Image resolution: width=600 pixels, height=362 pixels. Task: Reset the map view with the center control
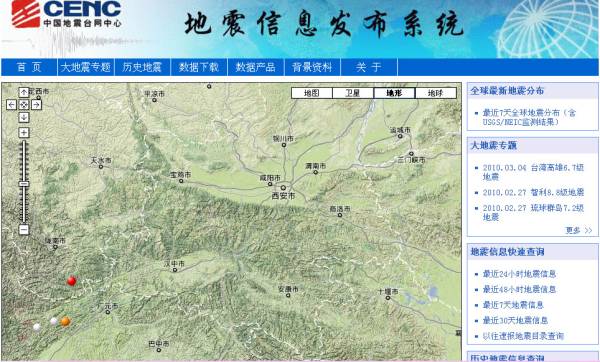point(24,104)
